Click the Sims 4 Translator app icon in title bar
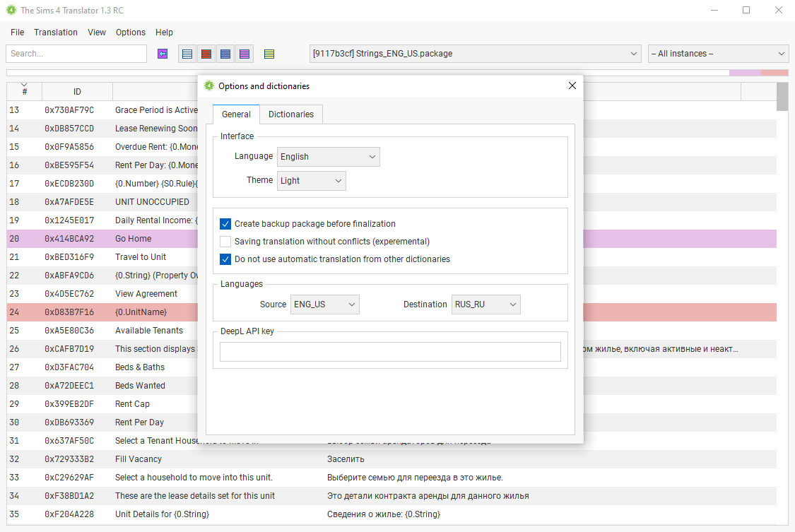Screen dimensions: 795x532 pos(11,10)
